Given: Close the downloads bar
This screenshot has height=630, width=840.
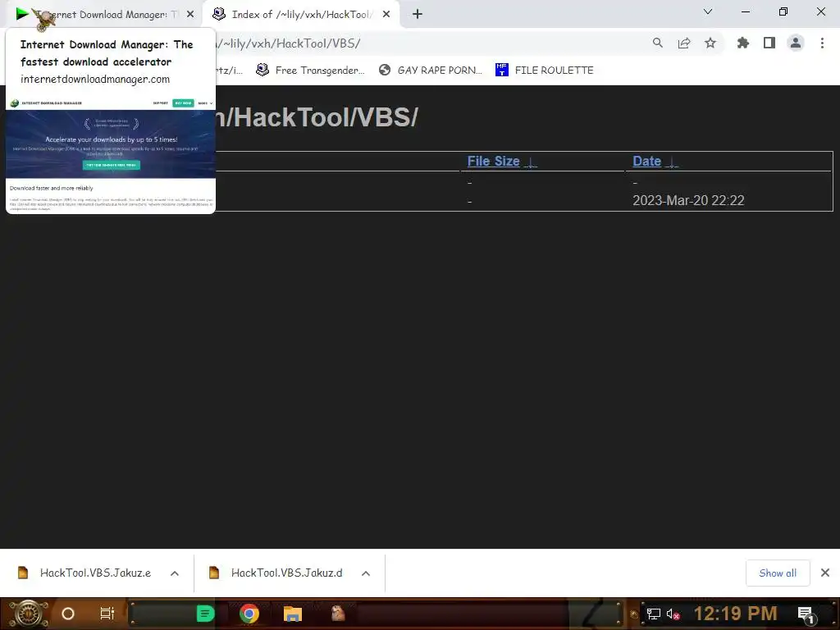Looking at the screenshot, I should tap(825, 573).
